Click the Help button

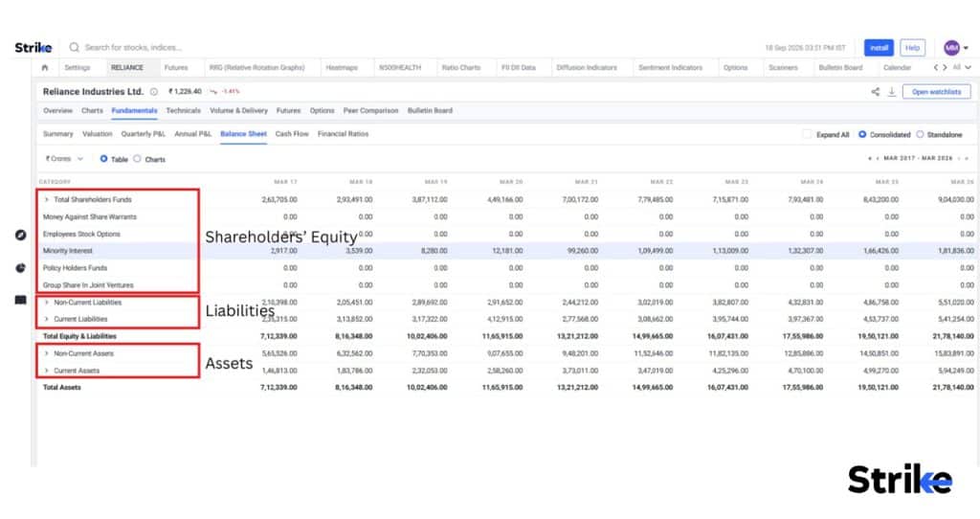912,48
